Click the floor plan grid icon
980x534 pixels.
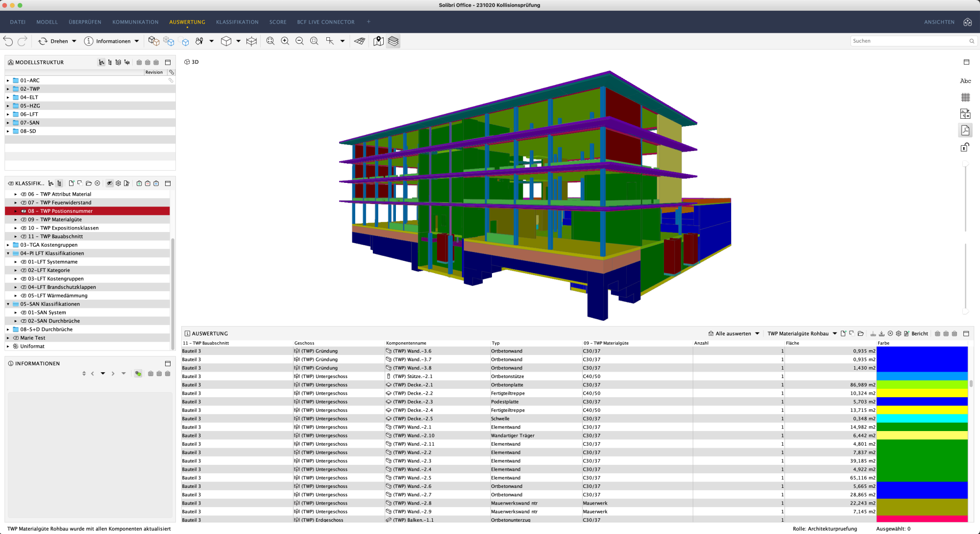pyautogui.click(x=360, y=41)
